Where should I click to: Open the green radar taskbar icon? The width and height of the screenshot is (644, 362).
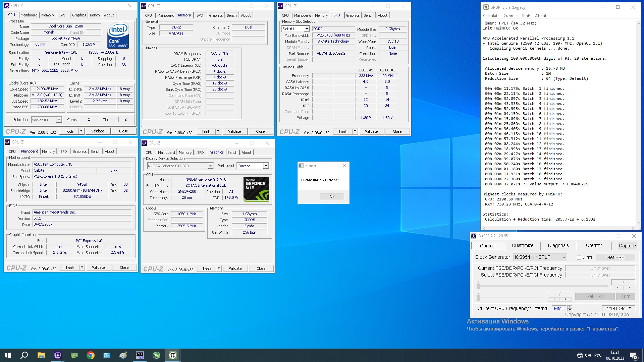click(156, 355)
